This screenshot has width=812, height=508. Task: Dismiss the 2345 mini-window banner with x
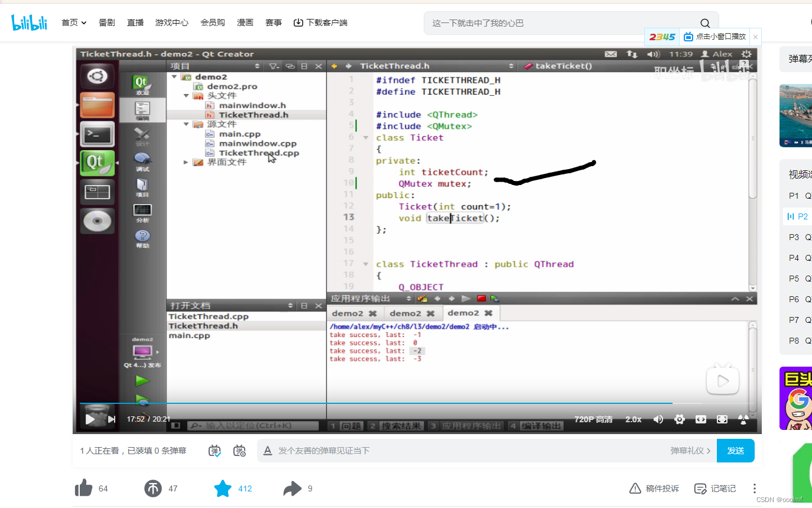point(755,37)
